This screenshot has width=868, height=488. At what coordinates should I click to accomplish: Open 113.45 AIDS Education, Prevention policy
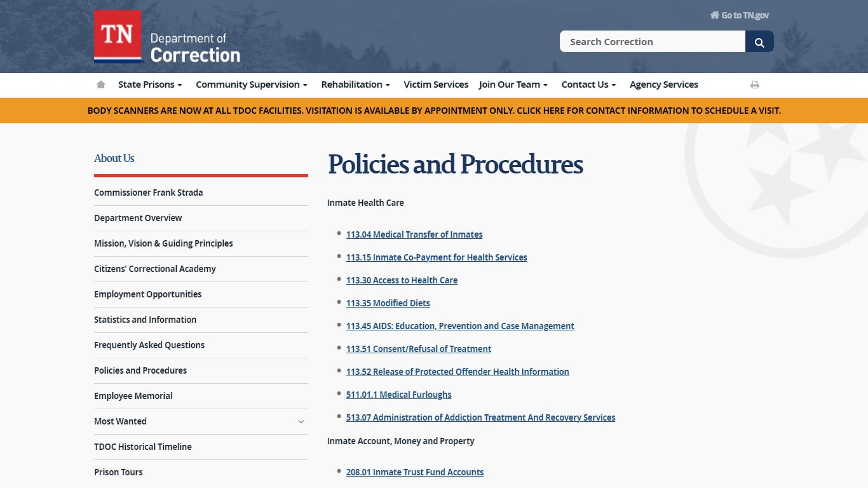coord(460,326)
